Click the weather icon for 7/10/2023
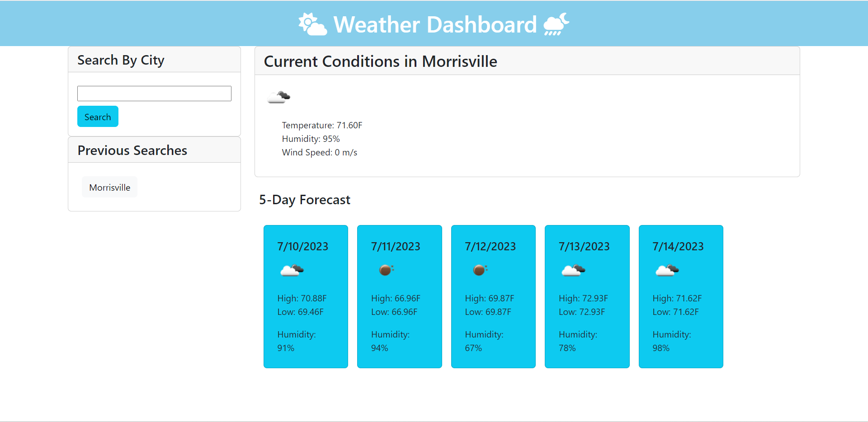 tap(292, 270)
